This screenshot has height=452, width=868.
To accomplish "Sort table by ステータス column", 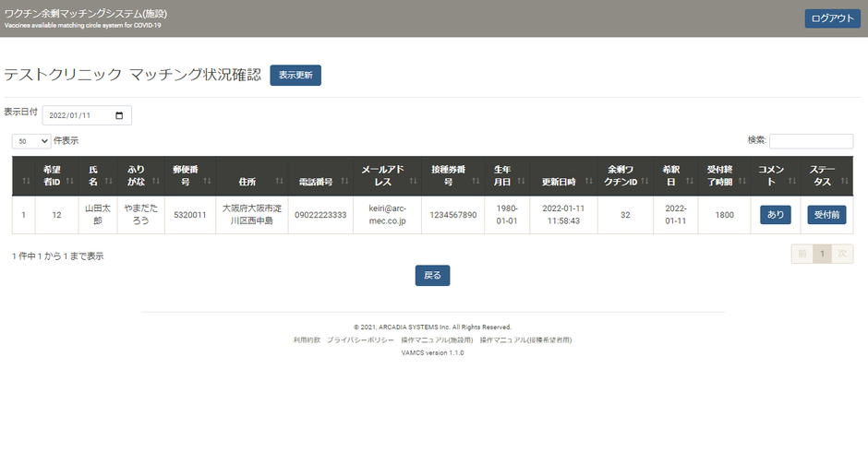I will (x=827, y=175).
